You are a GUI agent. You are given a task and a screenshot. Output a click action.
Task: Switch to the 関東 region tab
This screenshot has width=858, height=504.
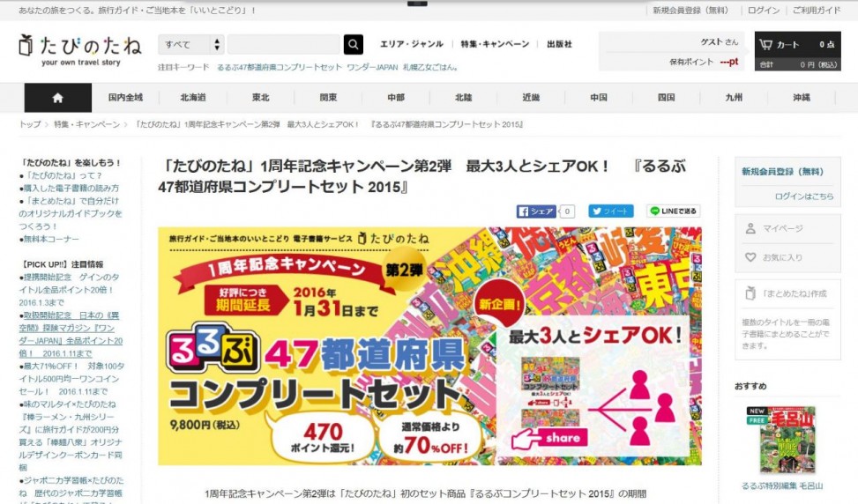click(x=328, y=98)
